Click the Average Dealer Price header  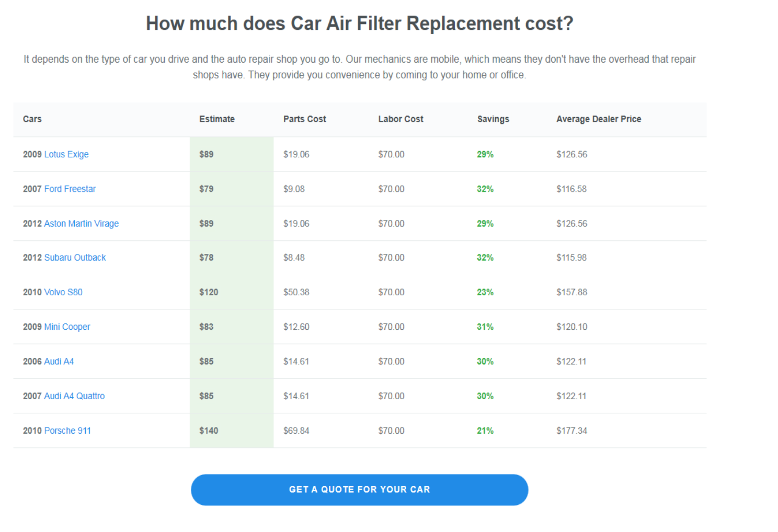599,119
